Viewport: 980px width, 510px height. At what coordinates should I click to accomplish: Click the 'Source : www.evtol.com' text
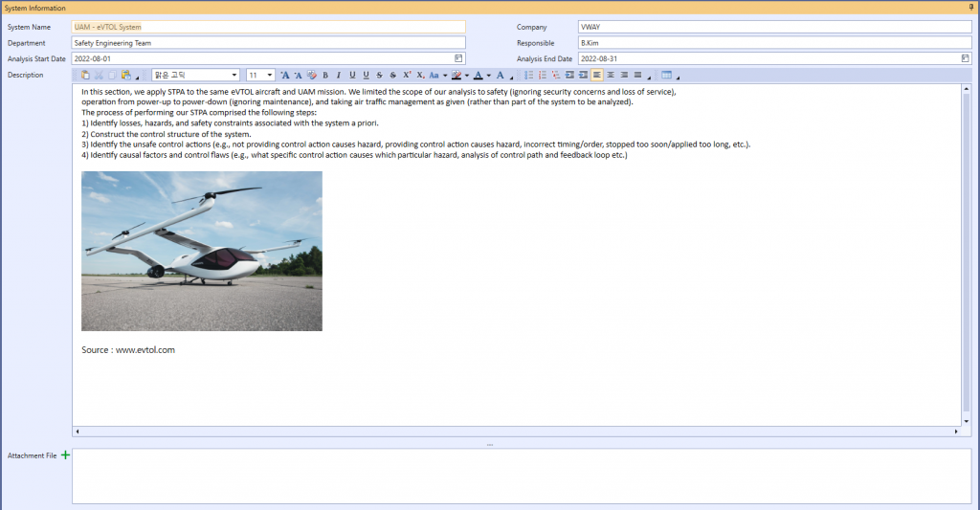coord(128,350)
